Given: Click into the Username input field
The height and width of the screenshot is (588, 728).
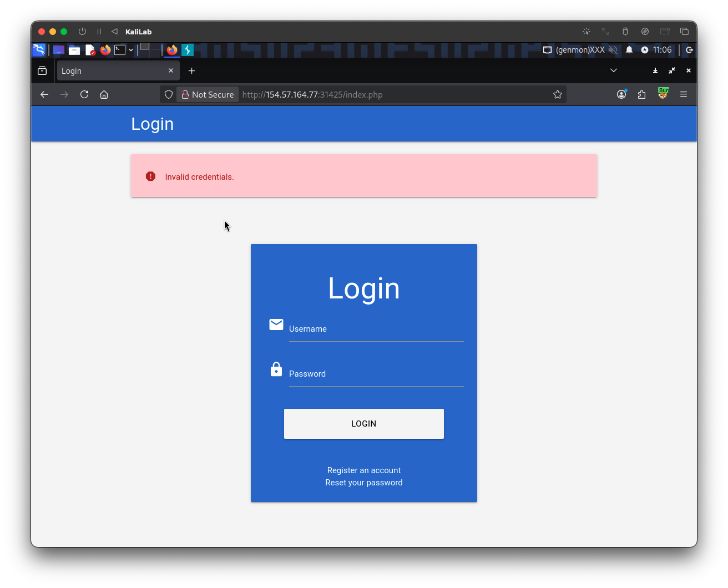Looking at the screenshot, I should pos(376,330).
